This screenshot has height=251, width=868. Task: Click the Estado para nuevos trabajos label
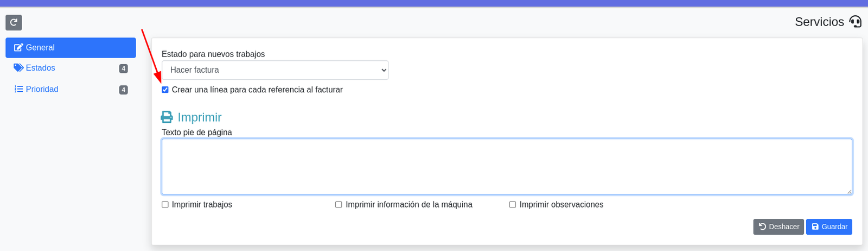tap(213, 54)
